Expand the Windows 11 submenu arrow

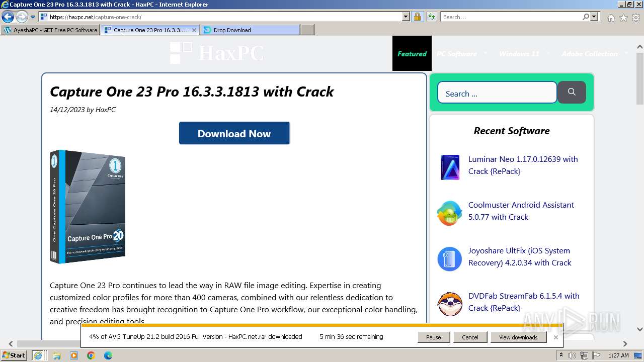pos(548,53)
